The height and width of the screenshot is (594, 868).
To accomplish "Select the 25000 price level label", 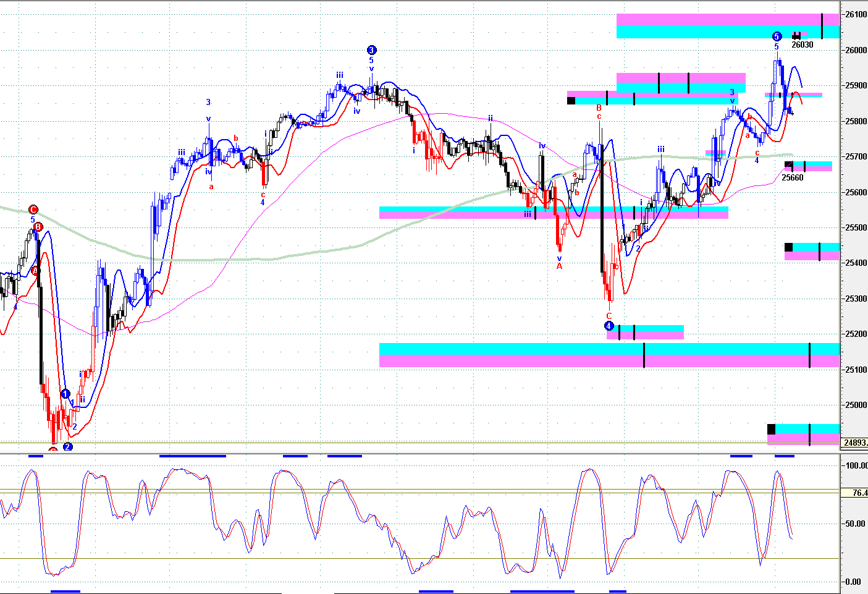I will [856, 405].
